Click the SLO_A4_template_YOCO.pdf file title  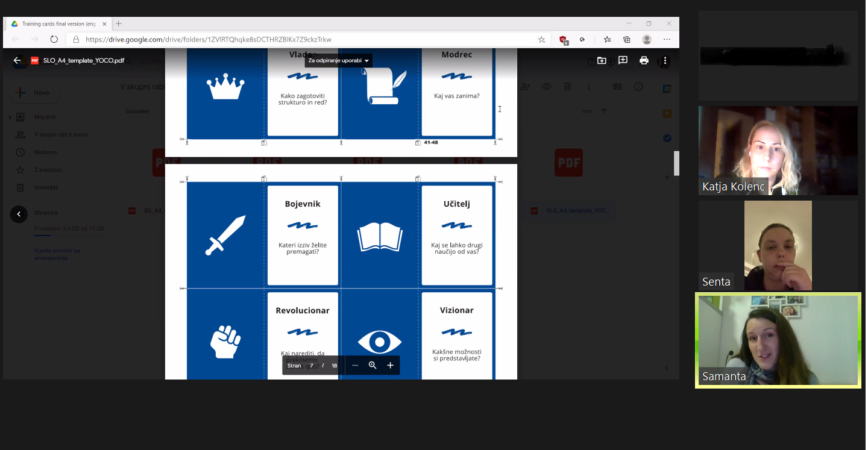pos(84,60)
